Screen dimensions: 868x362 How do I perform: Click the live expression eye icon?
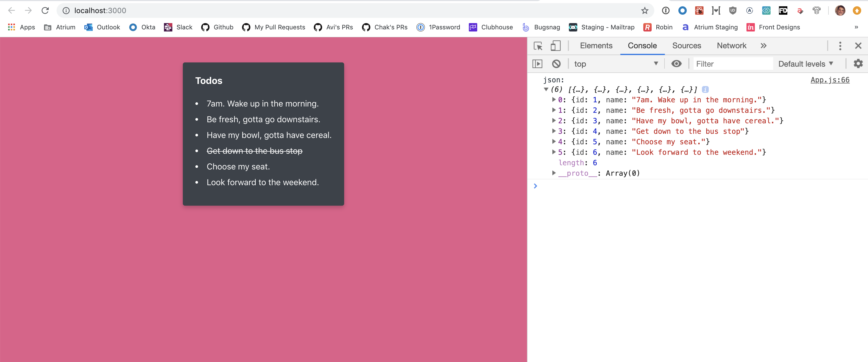point(676,64)
